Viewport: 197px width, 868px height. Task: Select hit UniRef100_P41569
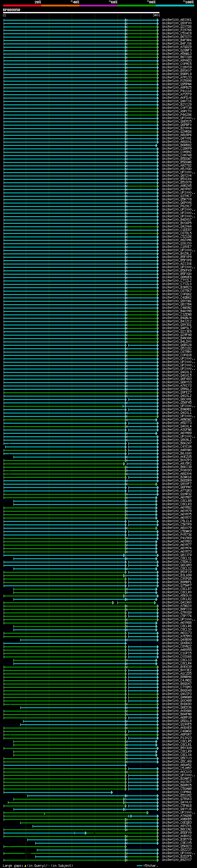(x=177, y=538)
